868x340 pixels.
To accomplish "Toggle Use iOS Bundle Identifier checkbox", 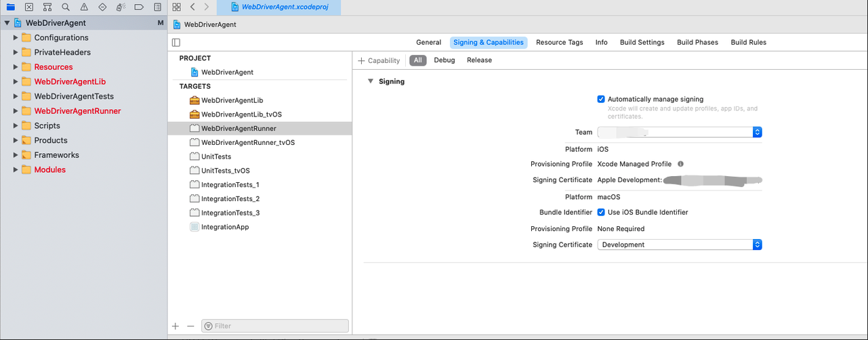I will pos(601,212).
